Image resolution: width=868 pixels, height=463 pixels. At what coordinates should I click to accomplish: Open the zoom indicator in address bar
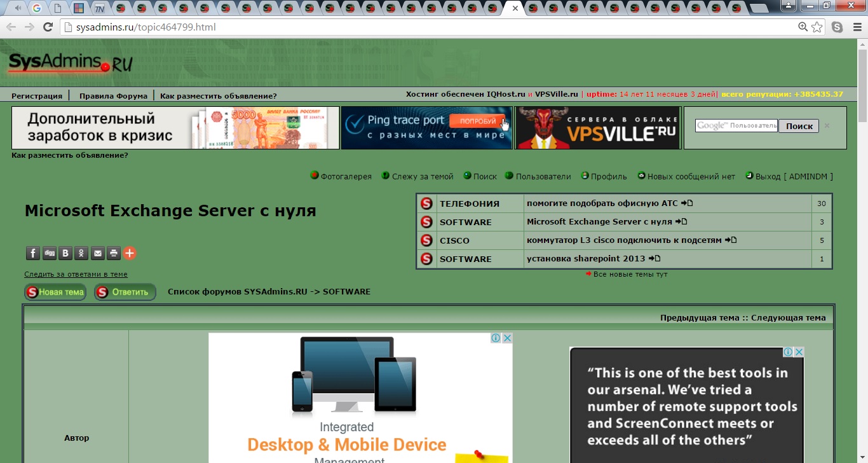803,27
